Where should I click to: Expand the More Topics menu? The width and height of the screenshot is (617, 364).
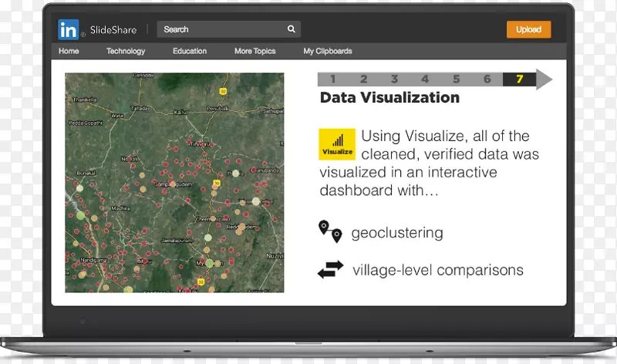tap(255, 51)
